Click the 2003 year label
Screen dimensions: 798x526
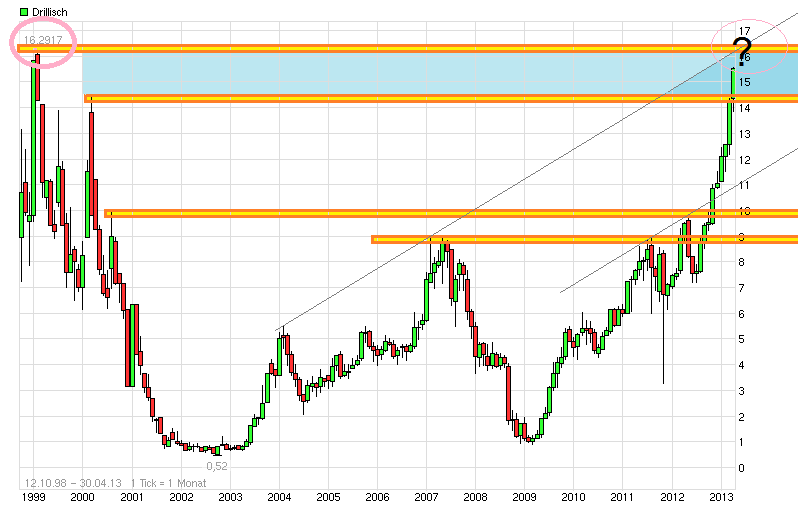(x=230, y=497)
